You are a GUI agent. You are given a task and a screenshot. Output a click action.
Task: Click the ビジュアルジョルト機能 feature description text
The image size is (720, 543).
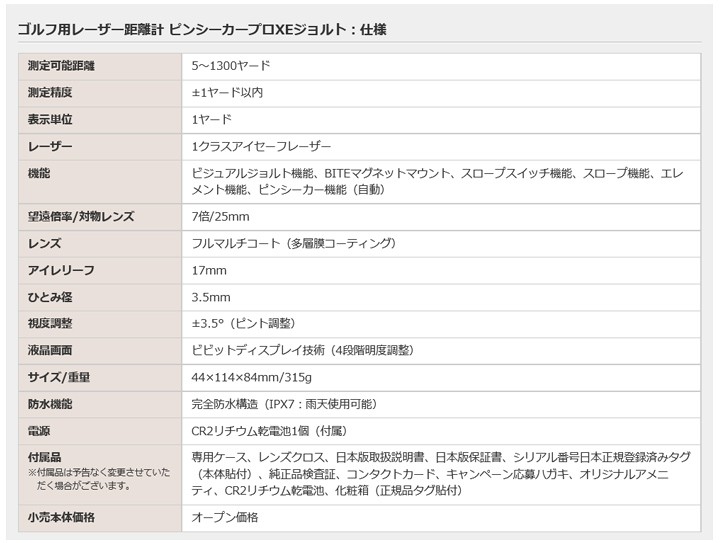coord(437,181)
